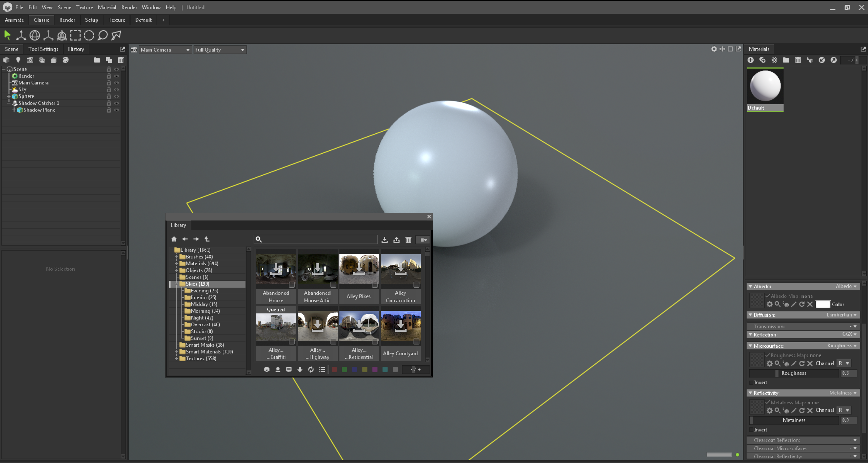868x463 pixels.
Task: Click the Library refresh icon
Action: click(x=311, y=369)
